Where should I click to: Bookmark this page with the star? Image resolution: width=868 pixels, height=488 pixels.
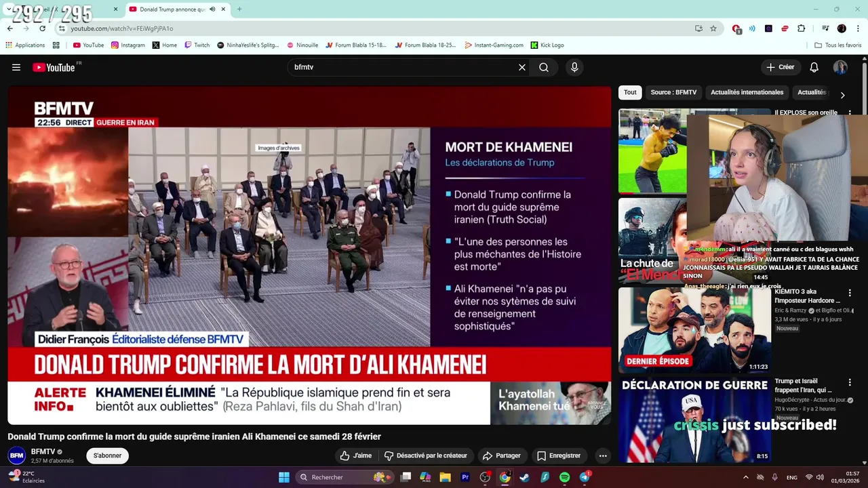pos(713,28)
